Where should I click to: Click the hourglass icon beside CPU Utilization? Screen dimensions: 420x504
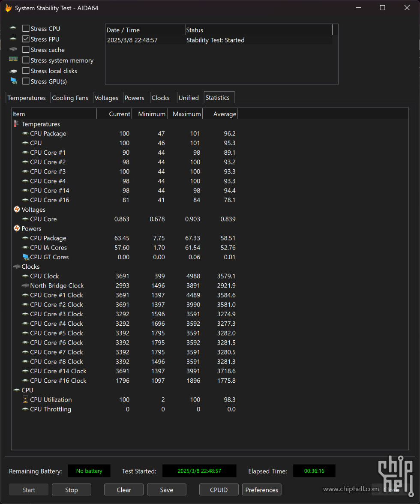point(25,399)
